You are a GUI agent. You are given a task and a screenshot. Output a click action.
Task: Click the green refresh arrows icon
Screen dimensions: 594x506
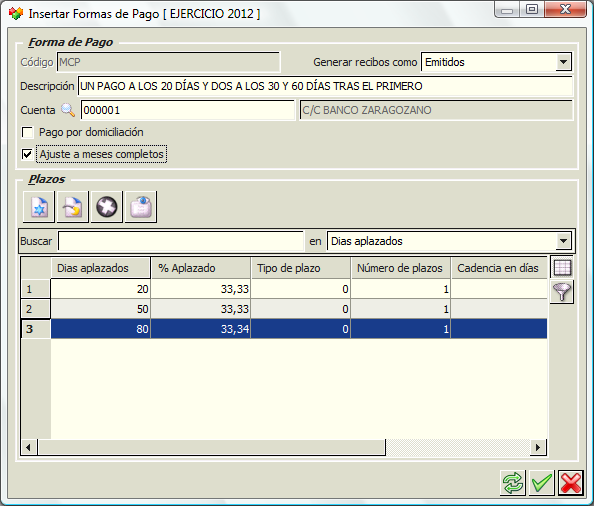point(513,483)
